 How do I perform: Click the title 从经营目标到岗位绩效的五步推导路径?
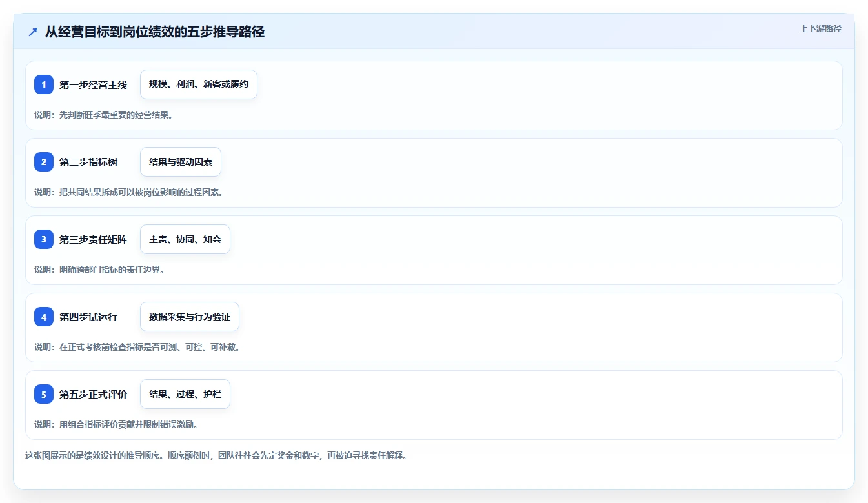[x=155, y=32]
